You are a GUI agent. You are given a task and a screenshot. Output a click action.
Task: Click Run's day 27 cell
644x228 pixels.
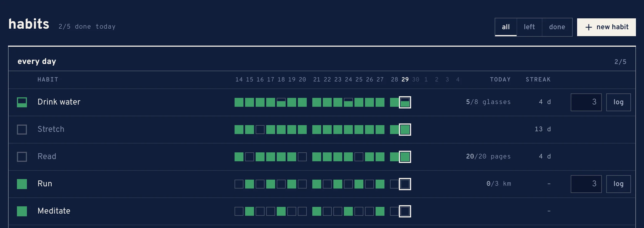380,184
